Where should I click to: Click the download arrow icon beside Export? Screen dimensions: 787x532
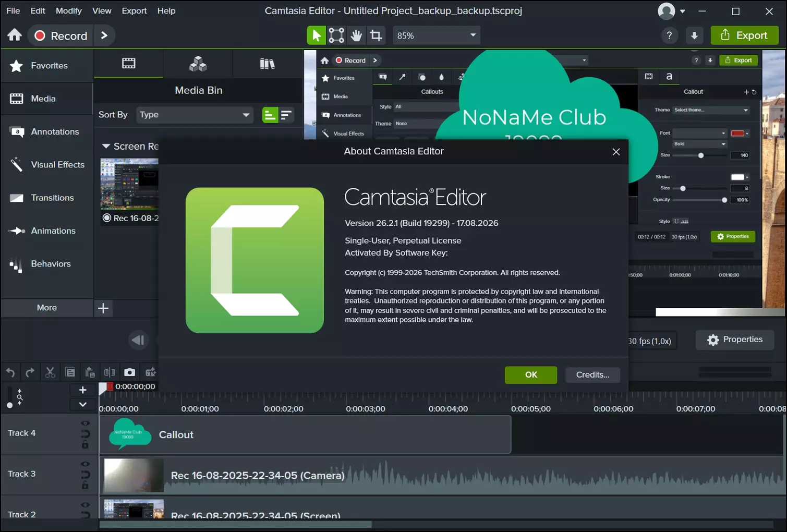[x=694, y=35]
